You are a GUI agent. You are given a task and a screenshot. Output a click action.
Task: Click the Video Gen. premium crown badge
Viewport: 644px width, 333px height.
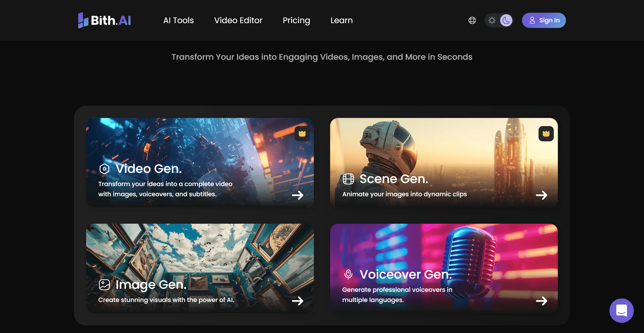point(302,134)
